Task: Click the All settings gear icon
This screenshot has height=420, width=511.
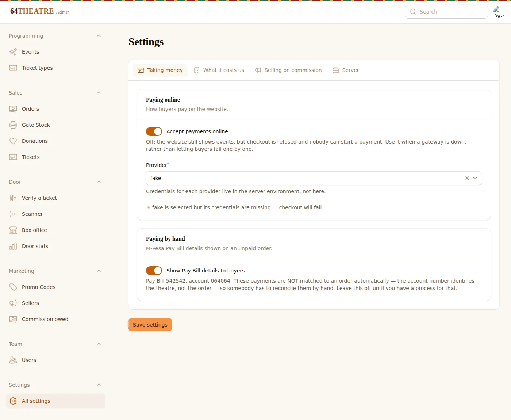Action: (13, 401)
